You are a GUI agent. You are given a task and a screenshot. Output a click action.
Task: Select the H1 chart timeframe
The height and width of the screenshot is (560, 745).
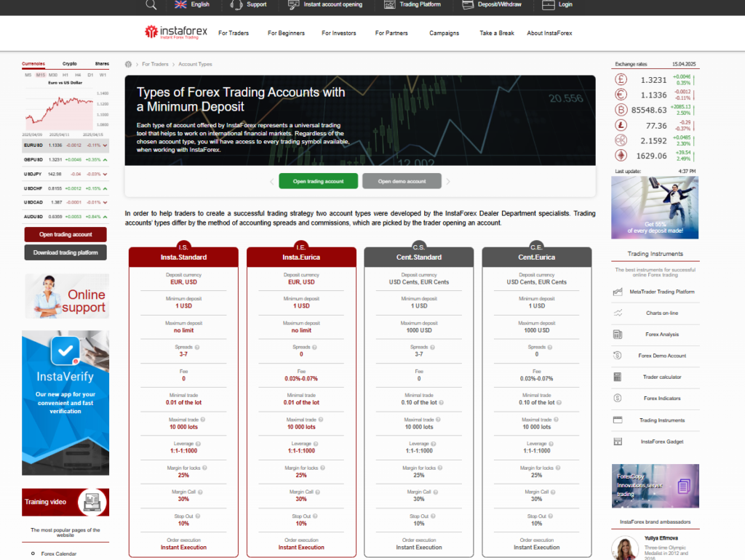(65, 75)
